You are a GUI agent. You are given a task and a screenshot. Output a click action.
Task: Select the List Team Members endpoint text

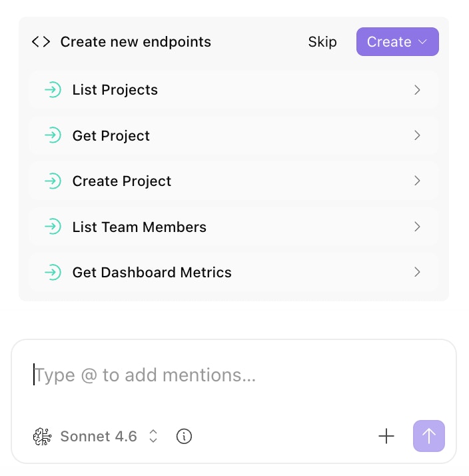pyautogui.click(x=139, y=227)
